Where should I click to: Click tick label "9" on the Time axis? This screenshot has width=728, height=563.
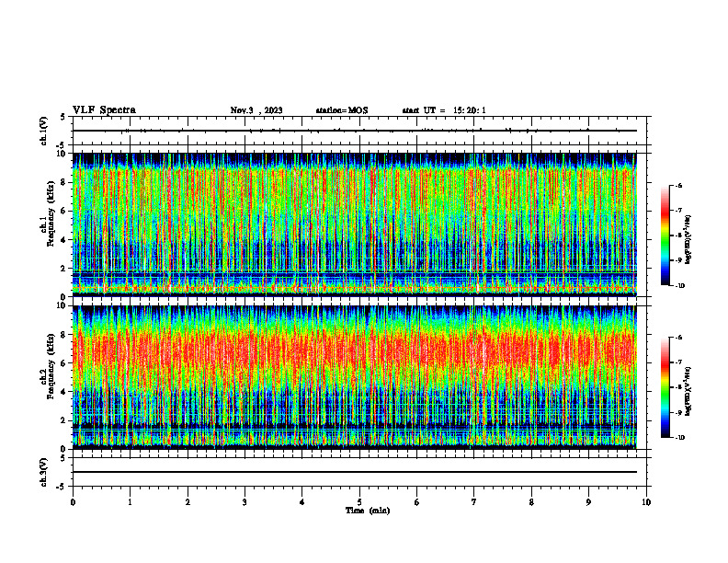point(588,502)
